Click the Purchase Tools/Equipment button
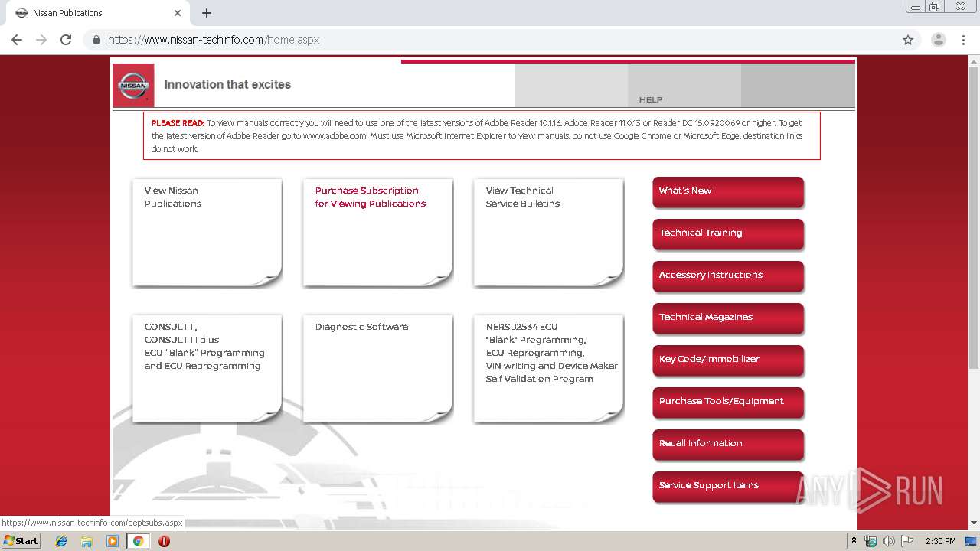 click(x=728, y=402)
